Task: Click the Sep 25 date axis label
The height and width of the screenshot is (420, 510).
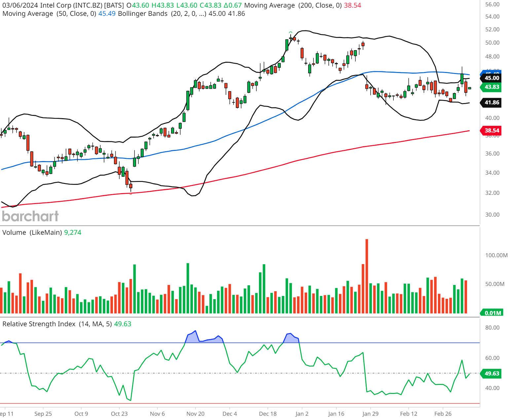Action: 43,414
